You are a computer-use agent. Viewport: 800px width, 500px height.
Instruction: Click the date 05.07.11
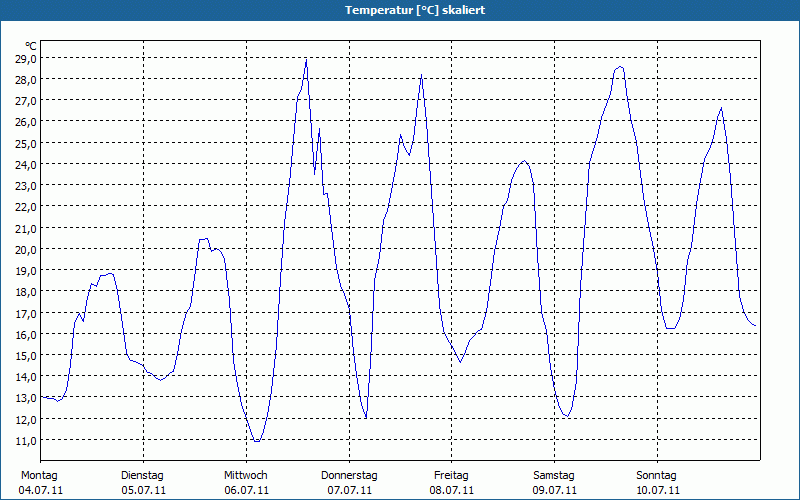pyautogui.click(x=143, y=491)
